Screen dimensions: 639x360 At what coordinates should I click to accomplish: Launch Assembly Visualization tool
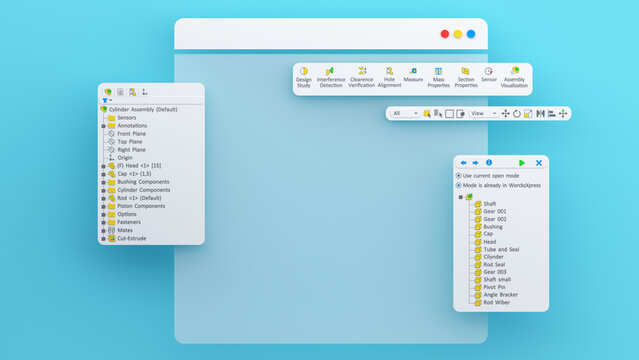[x=514, y=77]
